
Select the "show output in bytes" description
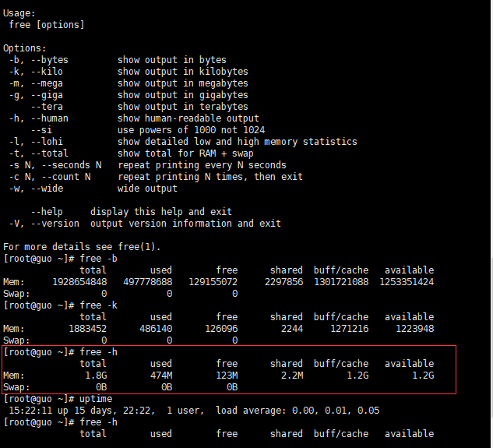[x=171, y=60]
